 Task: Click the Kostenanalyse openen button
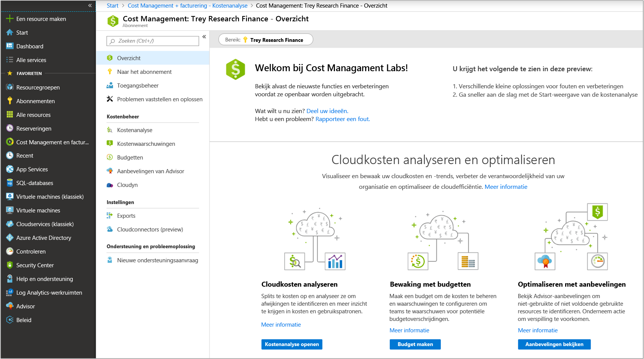point(292,344)
